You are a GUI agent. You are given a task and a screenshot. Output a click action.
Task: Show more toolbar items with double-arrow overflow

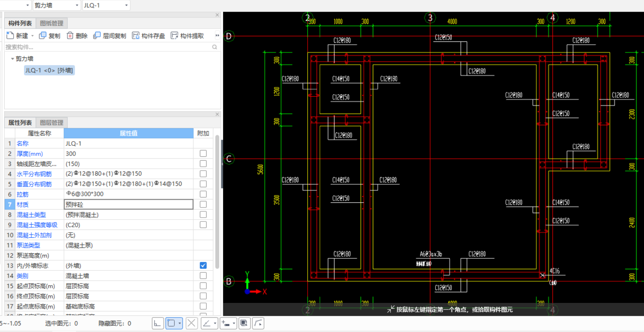(x=217, y=36)
